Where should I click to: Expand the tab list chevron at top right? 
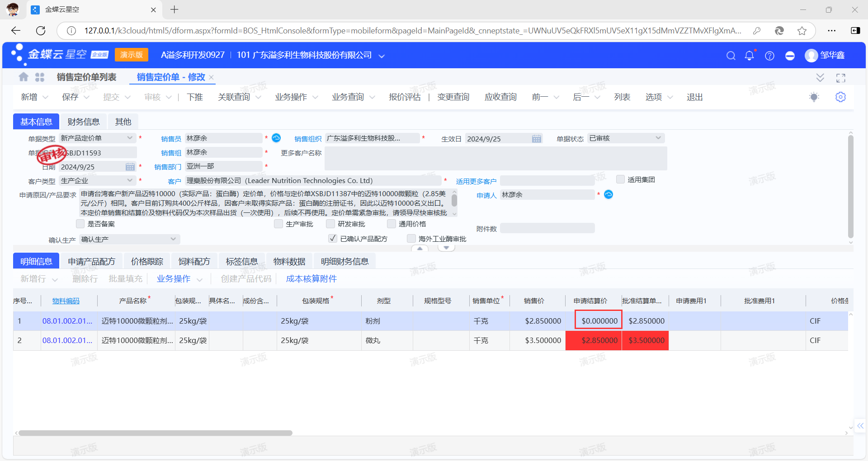click(x=820, y=78)
